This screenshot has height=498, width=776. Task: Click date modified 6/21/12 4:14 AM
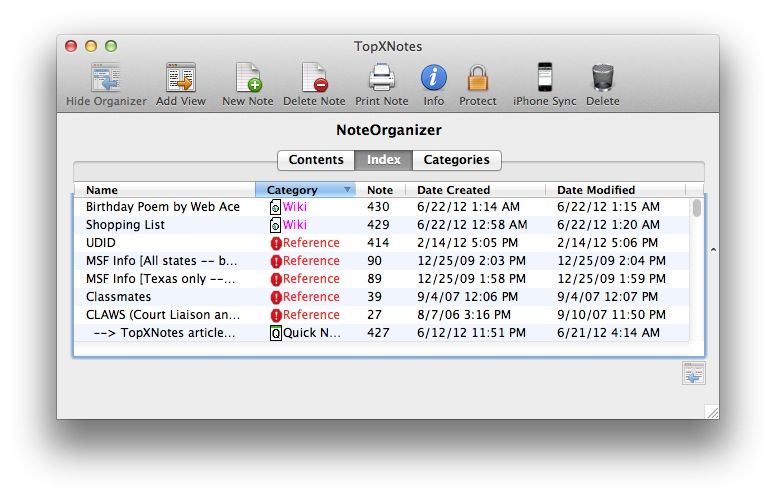(608, 333)
